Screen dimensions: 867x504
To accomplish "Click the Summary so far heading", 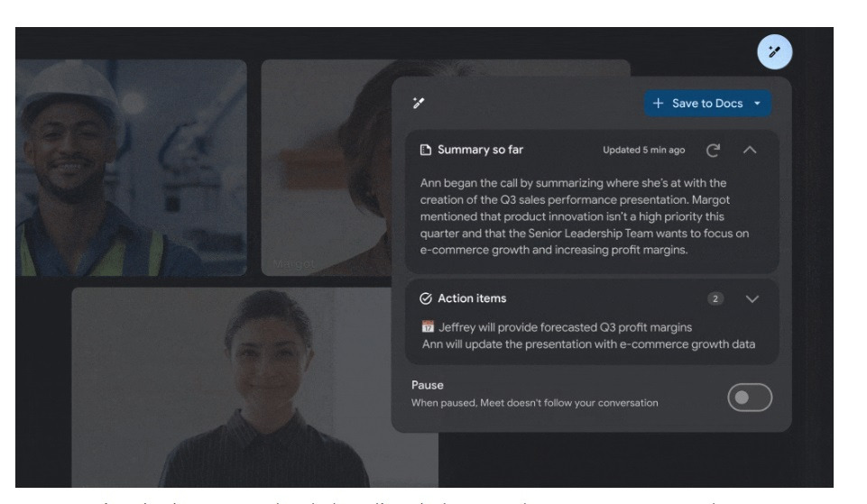I will pos(480,150).
